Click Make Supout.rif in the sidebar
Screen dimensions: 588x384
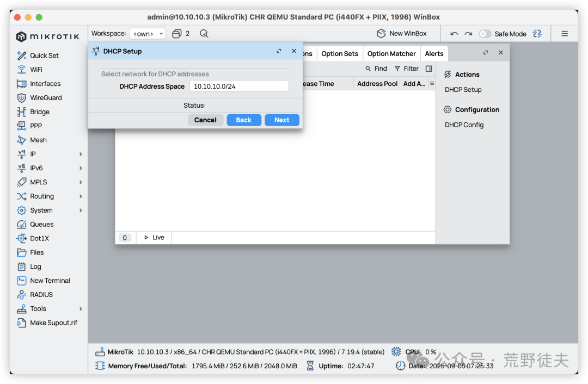coord(53,323)
